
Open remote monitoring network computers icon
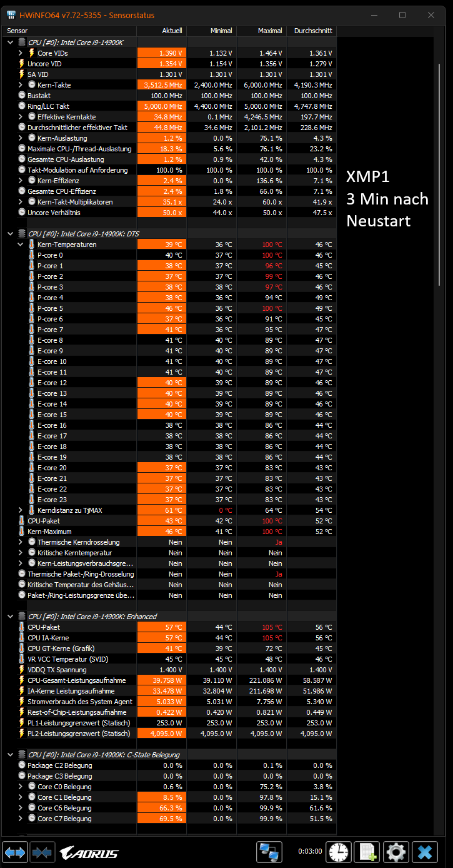click(270, 852)
